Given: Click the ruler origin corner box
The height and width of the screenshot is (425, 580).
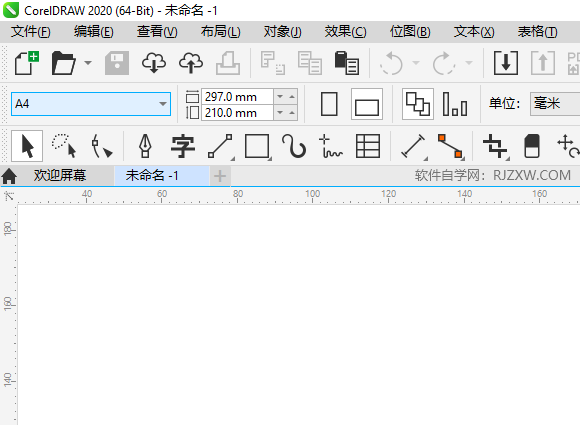Looking at the screenshot, I should click(x=9, y=196).
